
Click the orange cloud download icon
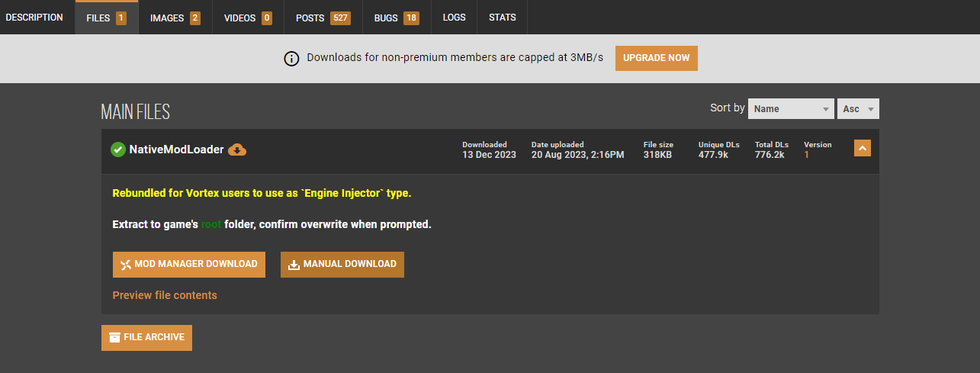238,150
